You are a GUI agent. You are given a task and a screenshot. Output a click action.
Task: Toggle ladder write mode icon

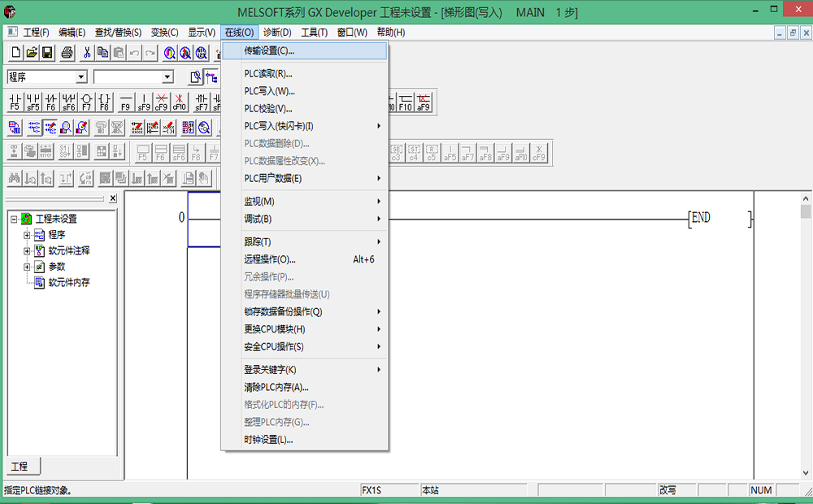click(50, 128)
